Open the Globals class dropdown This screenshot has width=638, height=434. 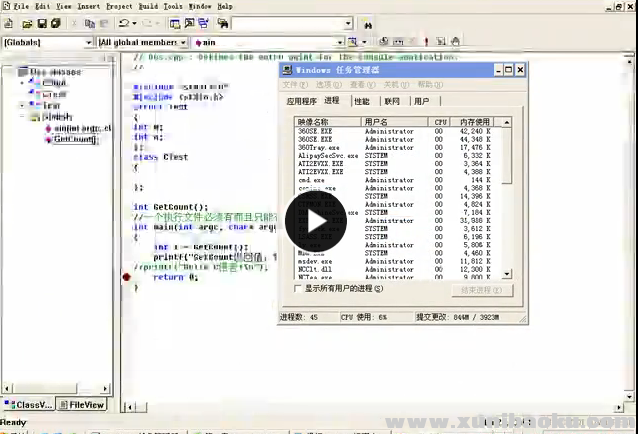87,43
